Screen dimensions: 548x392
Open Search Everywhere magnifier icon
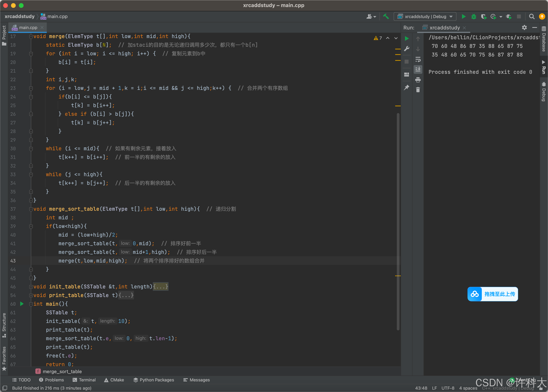(532, 16)
